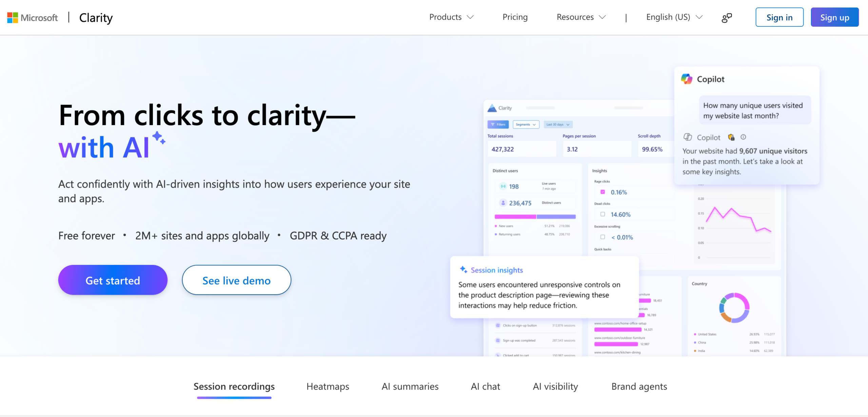
Task: Click the new versus returning users bar
Action: click(535, 216)
